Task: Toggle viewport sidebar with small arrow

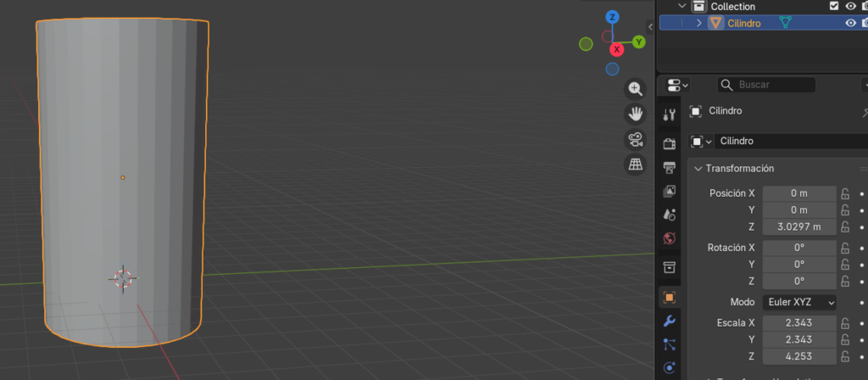Action: tap(650, 26)
